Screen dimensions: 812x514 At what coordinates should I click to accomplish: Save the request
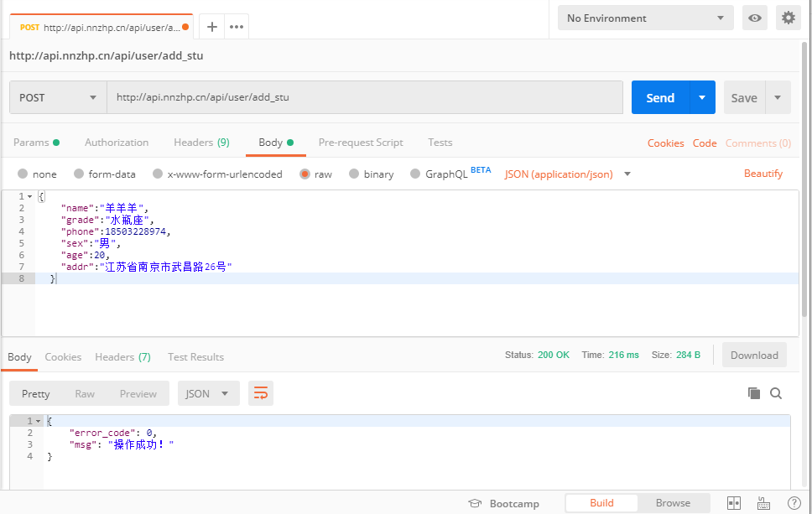[x=744, y=97]
